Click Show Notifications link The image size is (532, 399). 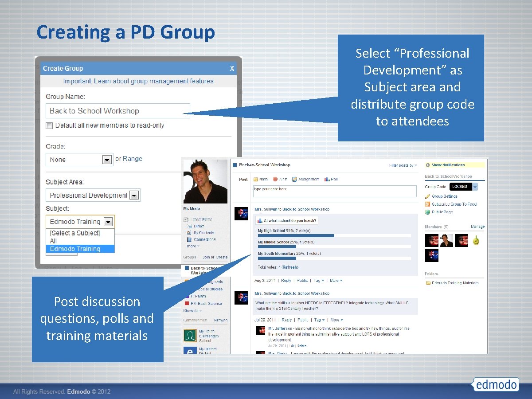tap(448, 165)
